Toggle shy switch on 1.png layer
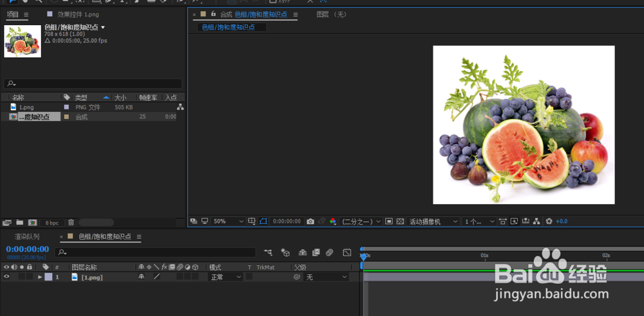644x316 pixels. coord(141,277)
